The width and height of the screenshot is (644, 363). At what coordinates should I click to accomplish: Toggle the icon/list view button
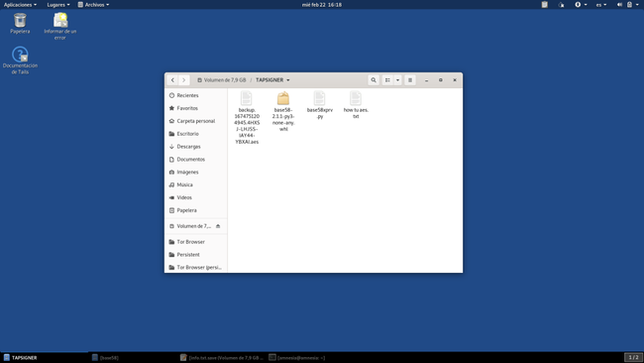click(x=387, y=80)
